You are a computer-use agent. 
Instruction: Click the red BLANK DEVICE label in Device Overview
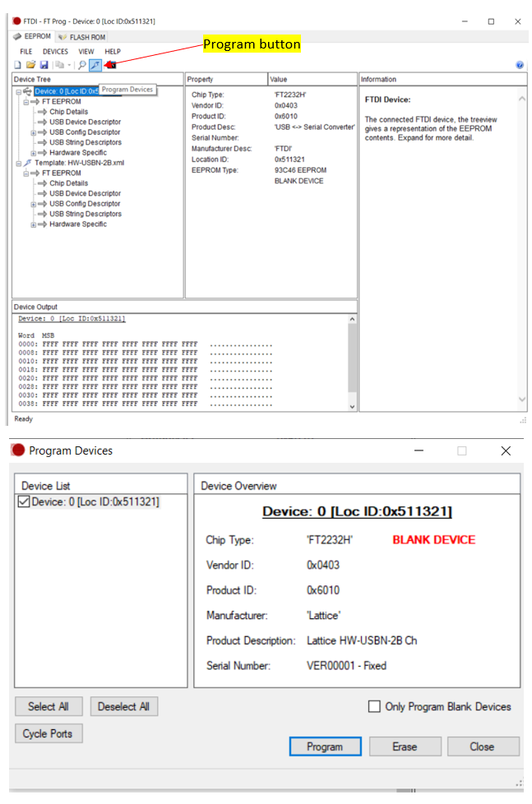[x=434, y=539]
